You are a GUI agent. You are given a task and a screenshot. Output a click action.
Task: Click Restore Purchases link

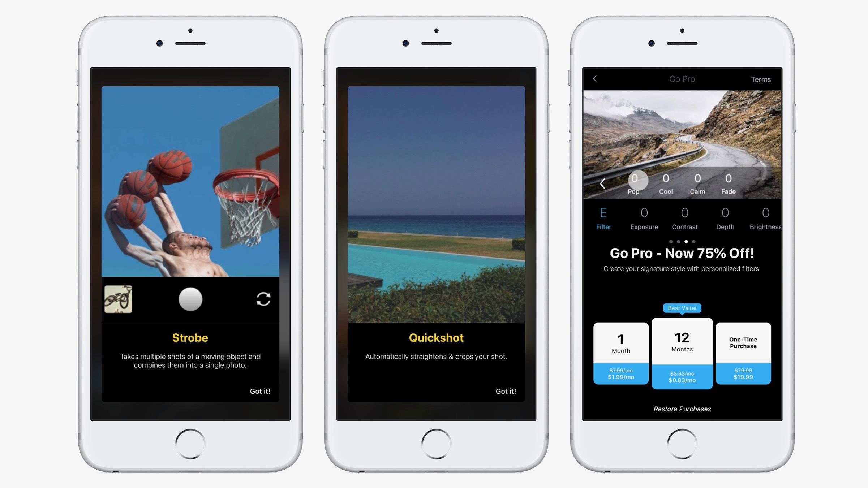click(682, 408)
